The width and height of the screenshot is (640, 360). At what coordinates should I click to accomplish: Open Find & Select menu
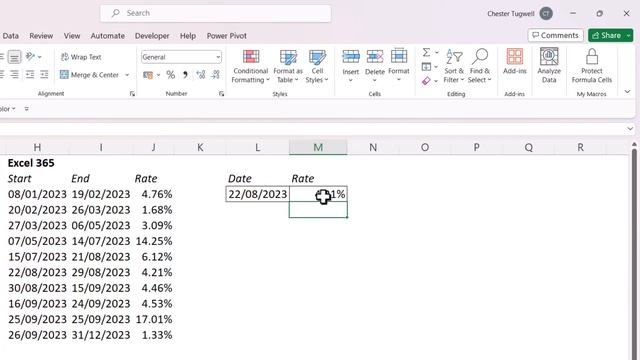click(x=480, y=66)
